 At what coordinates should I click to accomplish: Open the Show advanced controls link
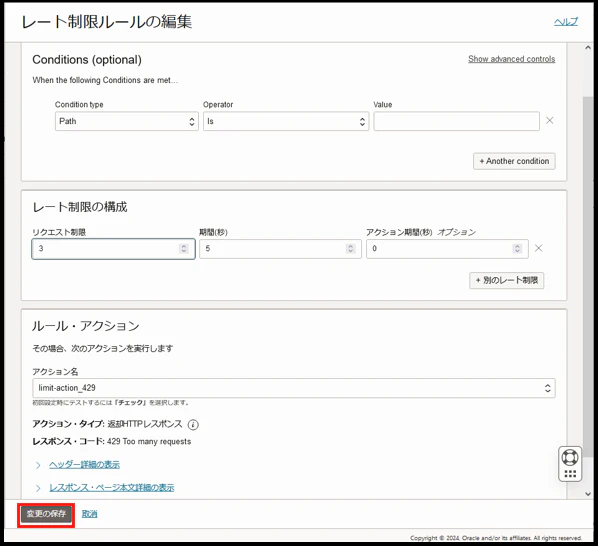(x=511, y=59)
